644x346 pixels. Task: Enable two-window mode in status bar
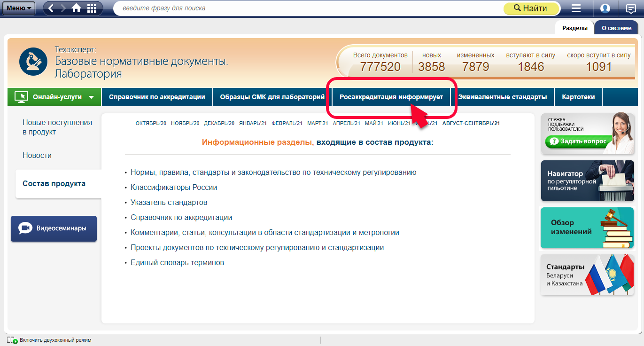tap(49, 340)
